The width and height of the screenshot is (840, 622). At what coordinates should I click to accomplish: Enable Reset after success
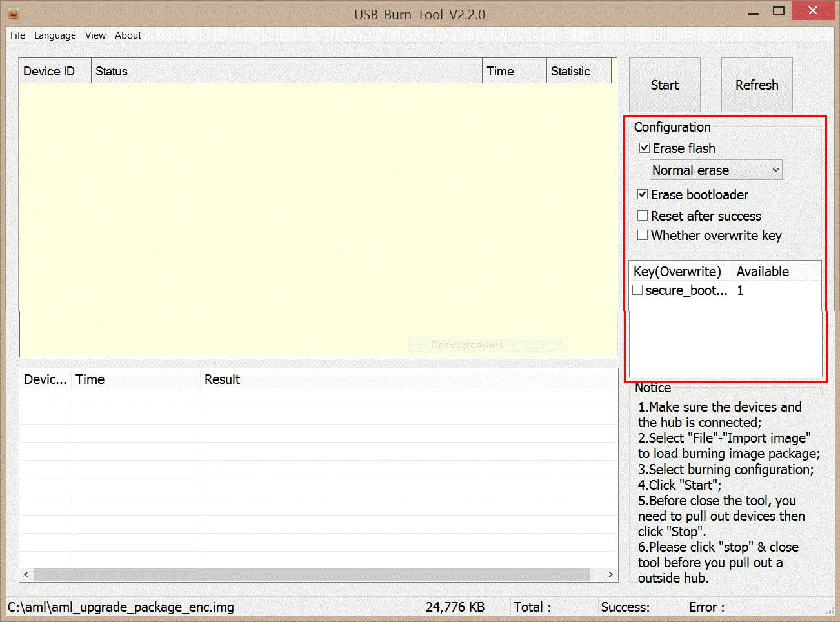click(643, 216)
